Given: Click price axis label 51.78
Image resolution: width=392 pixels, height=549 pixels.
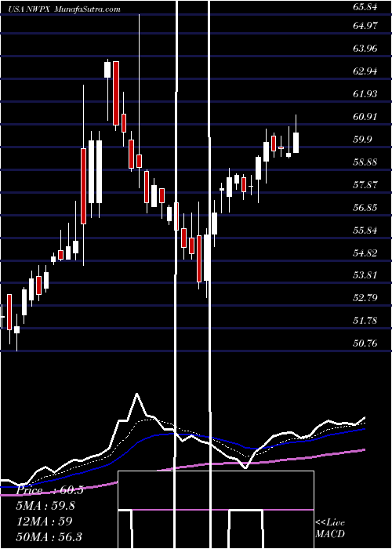Looking at the screenshot, I should [365, 321].
